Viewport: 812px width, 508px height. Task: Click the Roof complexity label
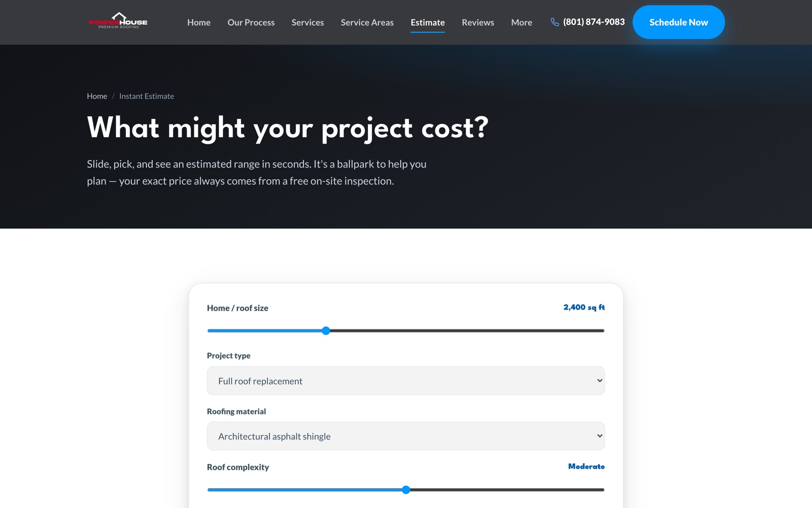point(238,467)
